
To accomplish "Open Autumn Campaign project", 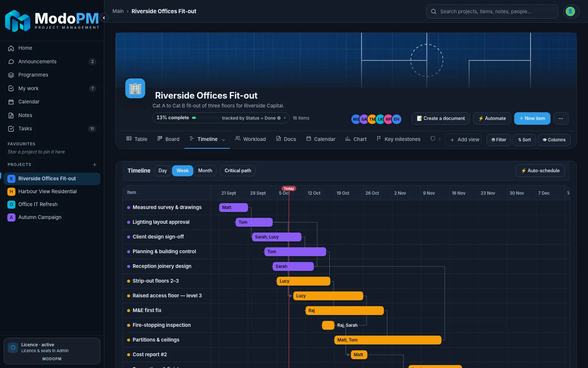I will click(52, 217).
